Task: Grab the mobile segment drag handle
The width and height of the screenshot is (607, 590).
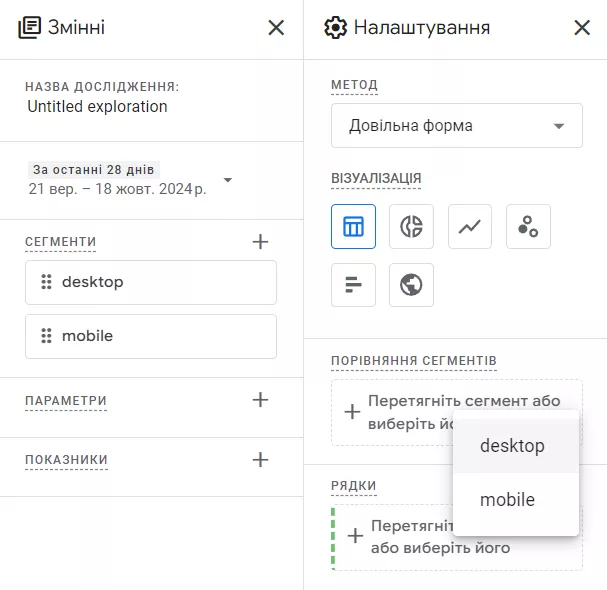Action: (46, 336)
